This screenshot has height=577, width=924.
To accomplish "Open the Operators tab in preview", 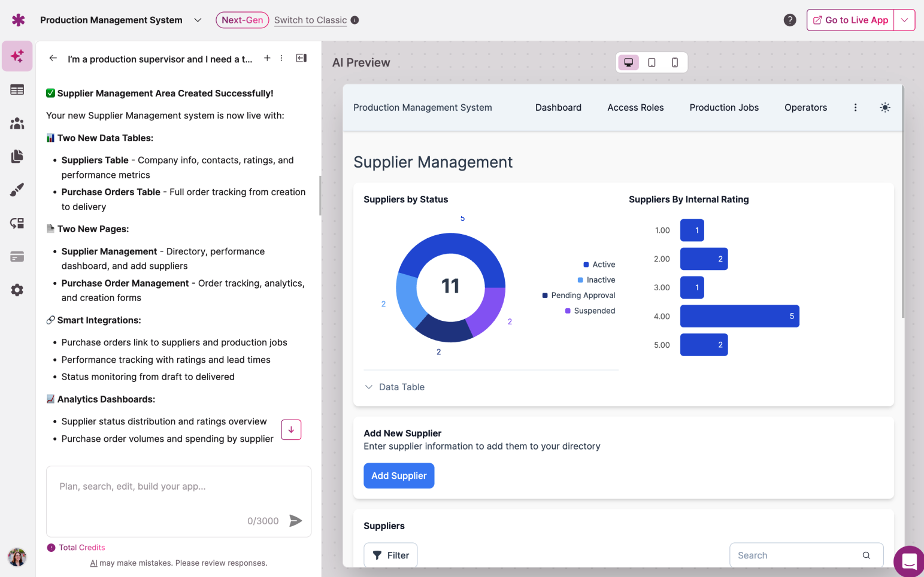I will (x=805, y=107).
